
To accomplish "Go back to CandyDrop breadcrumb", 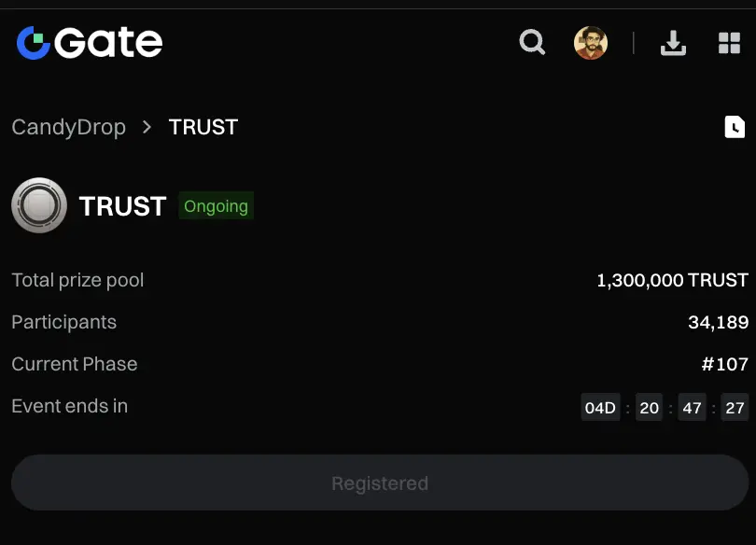I will pos(68,127).
